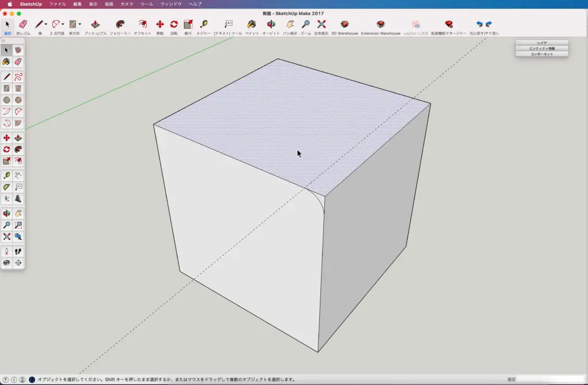Viewport: 588px width, 385px height.
Task: Pick the Scale (縮尺) tool in top toolbar
Action: (x=188, y=24)
